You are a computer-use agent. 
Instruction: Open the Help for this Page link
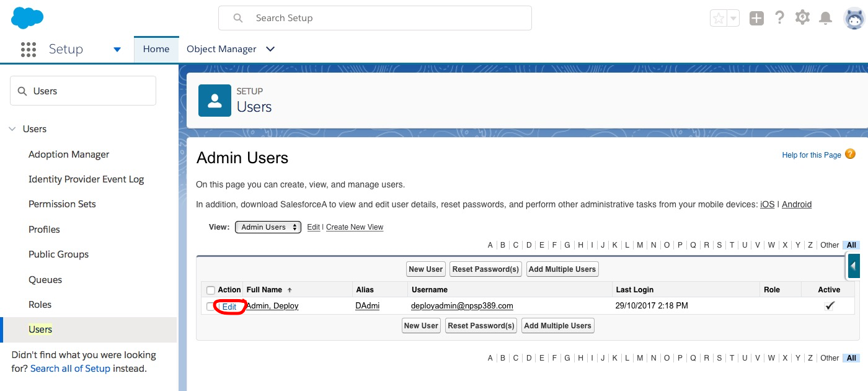point(812,155)
